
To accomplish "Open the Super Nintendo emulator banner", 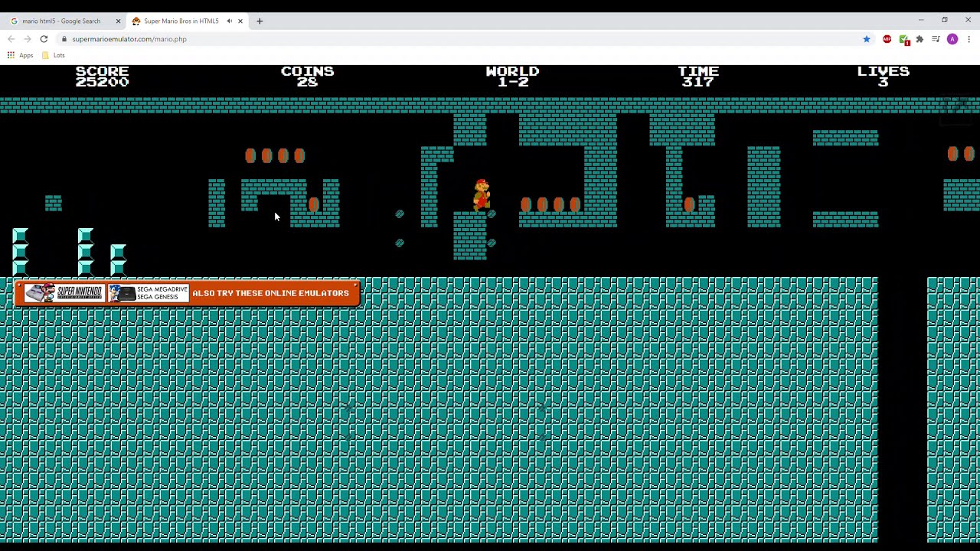I will click(64, 293).
